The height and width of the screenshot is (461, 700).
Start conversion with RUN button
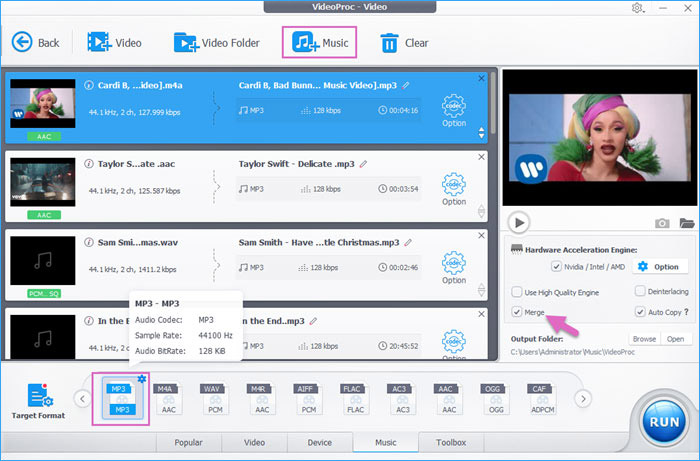pos(664,422)
